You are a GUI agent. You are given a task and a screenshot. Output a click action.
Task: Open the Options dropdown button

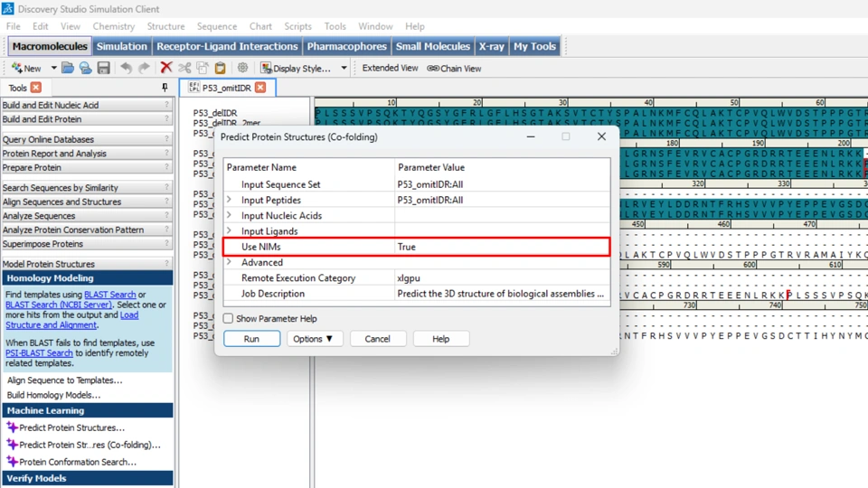(x=314, y=339)
